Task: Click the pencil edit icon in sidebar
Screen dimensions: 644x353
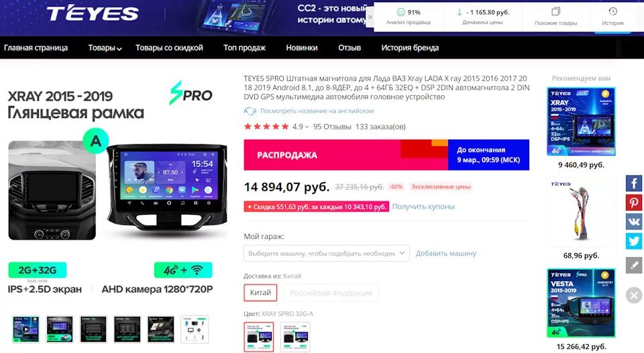Action: tap(634, 266)
